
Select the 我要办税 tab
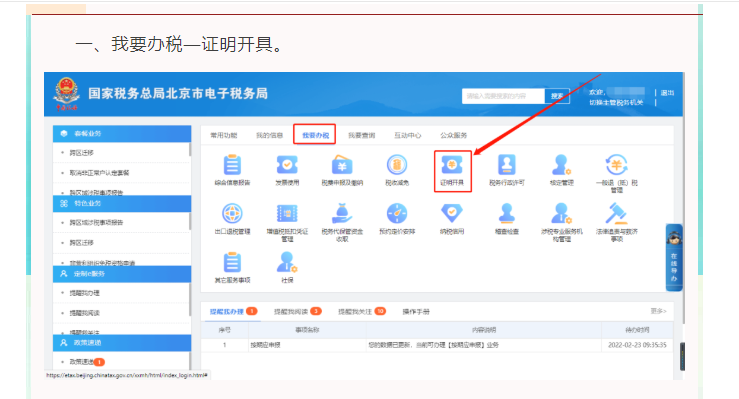click(x=315, y=135)
